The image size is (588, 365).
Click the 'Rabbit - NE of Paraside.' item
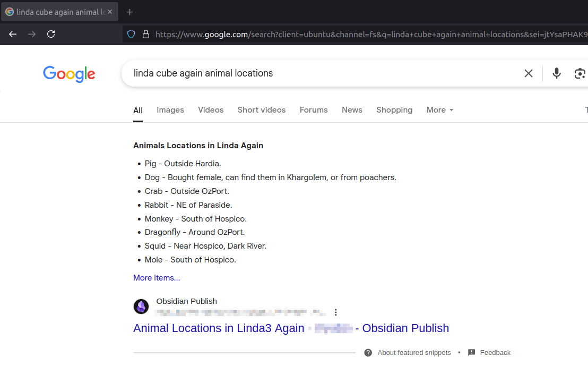[188, 205]
